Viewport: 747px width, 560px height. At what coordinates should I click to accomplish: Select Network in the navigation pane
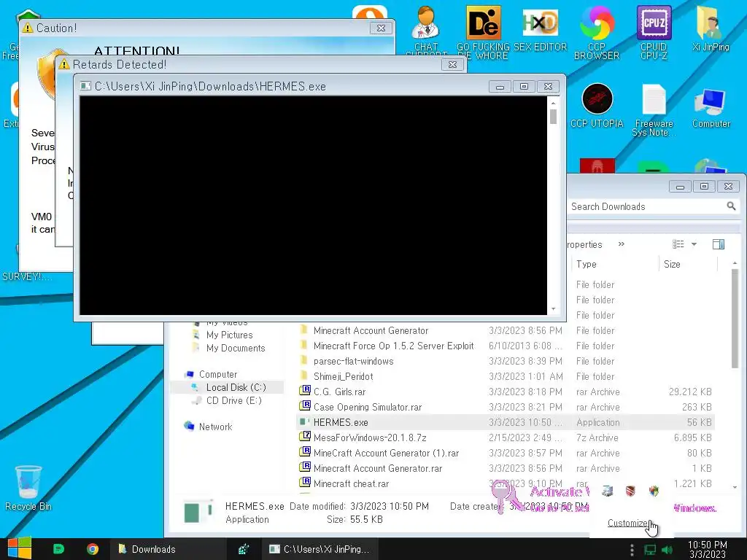[208, 427]
